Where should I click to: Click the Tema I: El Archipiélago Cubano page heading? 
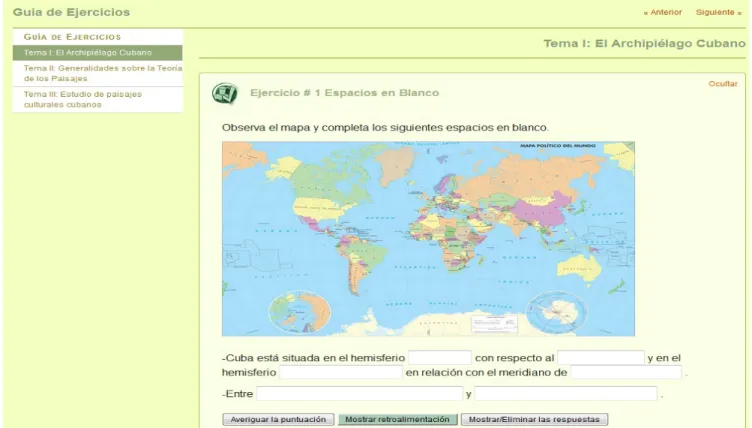point(645,44)
